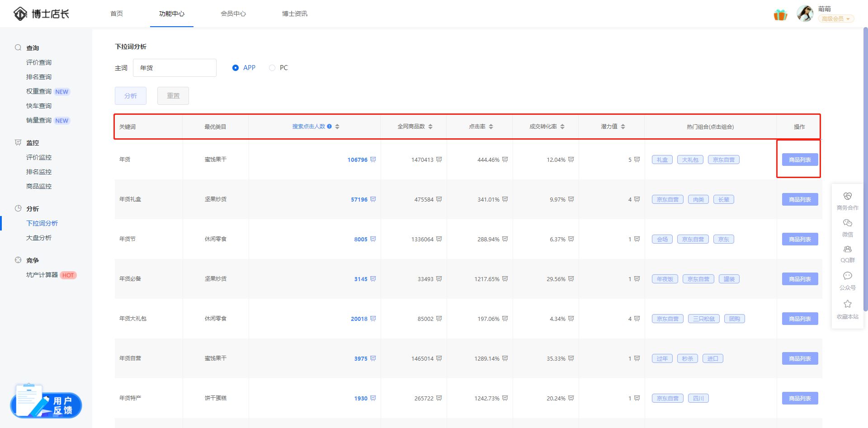This screenshot has width=868, height=428.
Task: Click the 商务合作 icon in side panel
Action: click(x=848, y=196)
